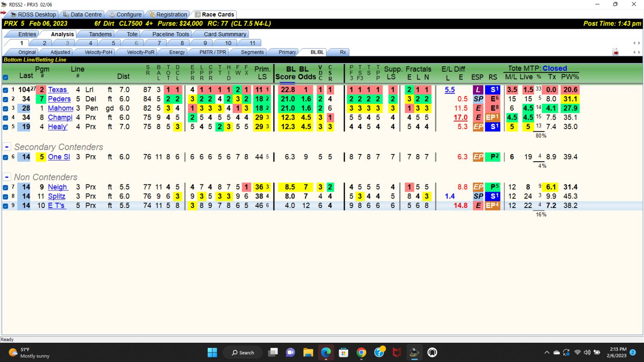Click the notification badge showing 2
The height and width of the screenshot is (362, 644).
[632, 353]
